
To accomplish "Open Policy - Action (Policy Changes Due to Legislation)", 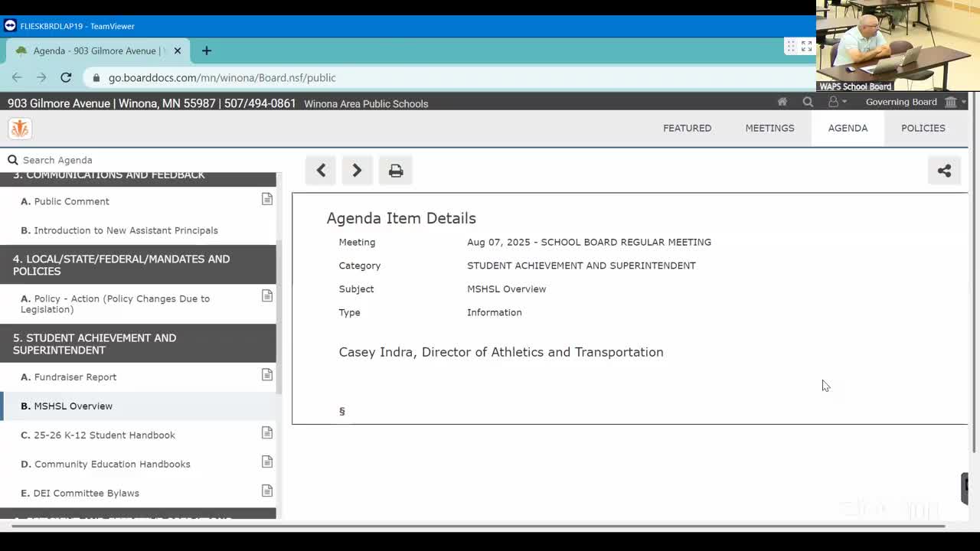I will coord(115,304).
